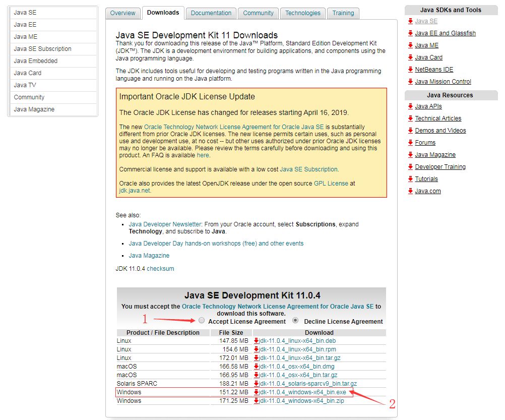Switch to the Technologies tab
The height and width of the screenshot is (420, 505).
(303, 13)
